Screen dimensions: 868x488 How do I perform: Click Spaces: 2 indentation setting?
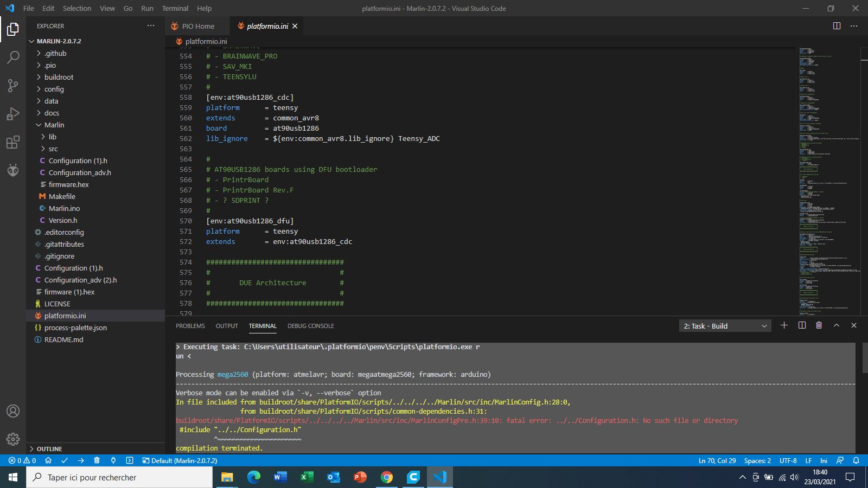pyautogui.click(x=757, y=460)
